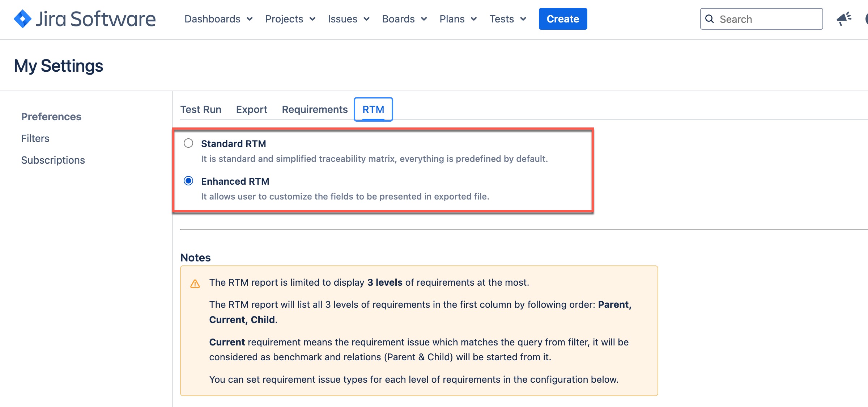
Task: Select the RTM tab
Action: pyautogui.click(x=373, y=109)
